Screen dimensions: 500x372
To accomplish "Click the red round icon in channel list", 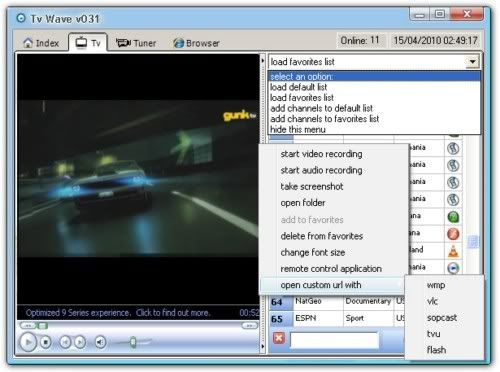I will click(x=453, y=234).
